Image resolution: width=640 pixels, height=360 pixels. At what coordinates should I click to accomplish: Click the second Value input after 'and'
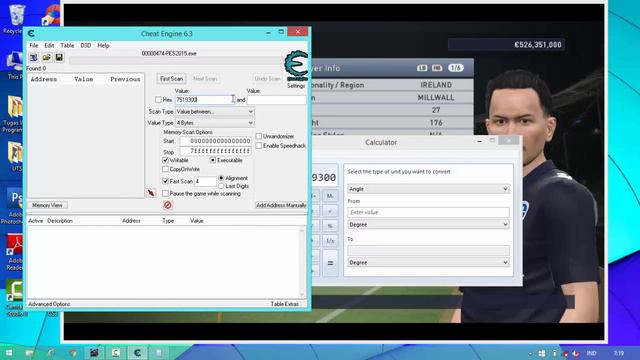tap(276, 100)
